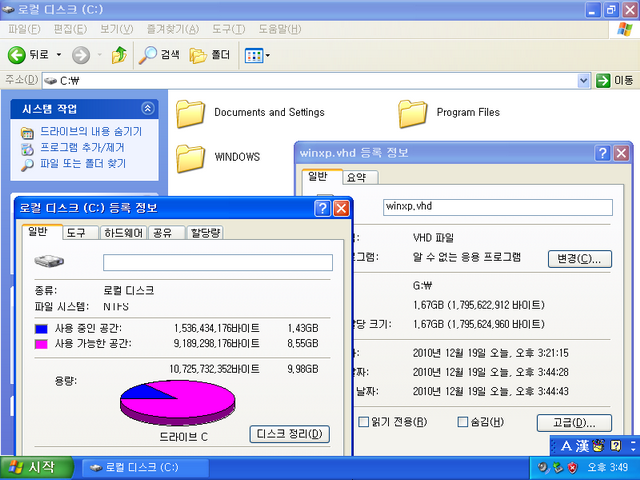Click the magenta 사용 가능한 공간 color swatch

click(x=41, y=344)
